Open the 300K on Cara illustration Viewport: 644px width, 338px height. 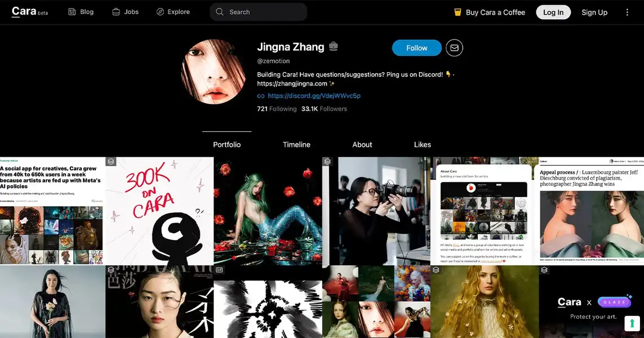click(x=159, y=211)
